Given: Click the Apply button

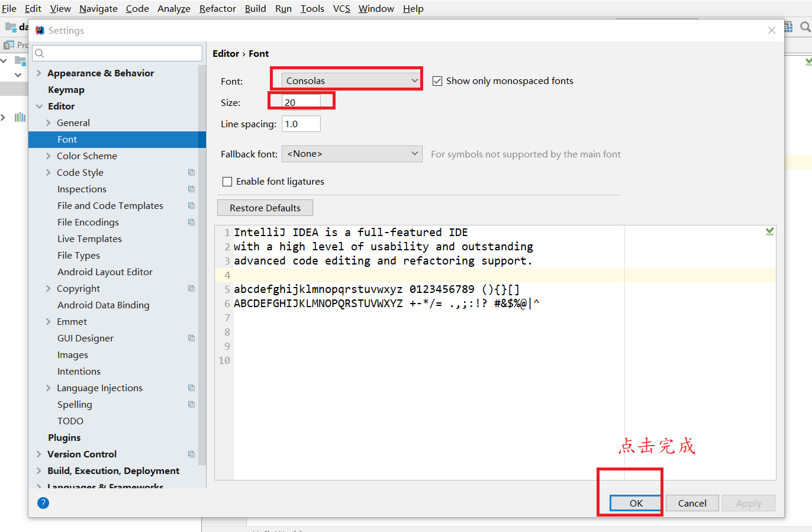Looking at the screenshot, I should (749, 503).
